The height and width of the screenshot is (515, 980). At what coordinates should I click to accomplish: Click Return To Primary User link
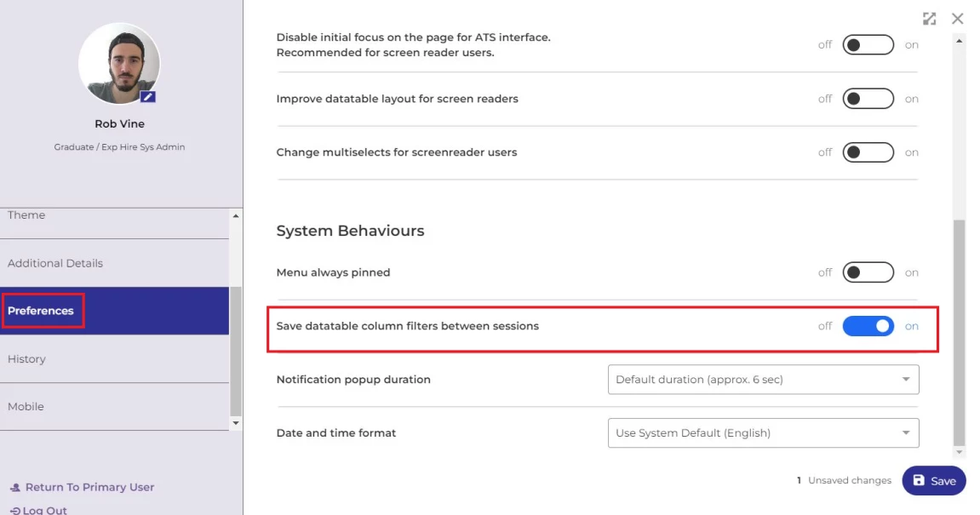[89, 488]
